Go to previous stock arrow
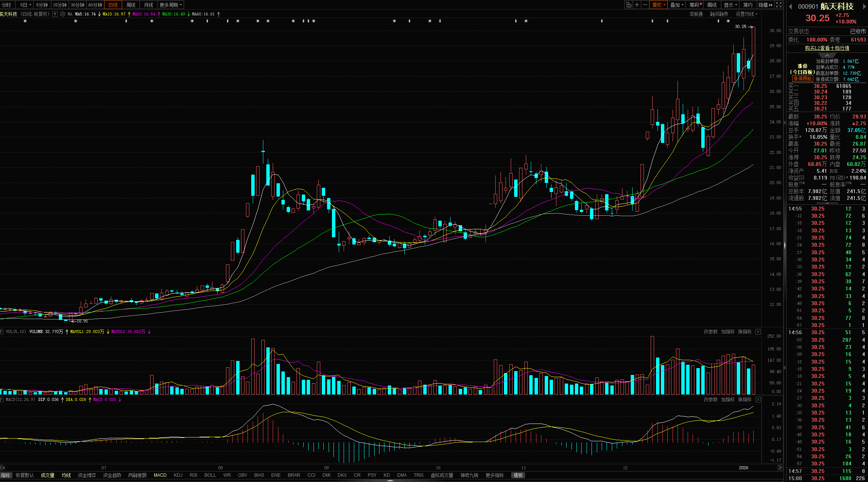This screenshot has height=482, width=868. (x=790, y=6)
